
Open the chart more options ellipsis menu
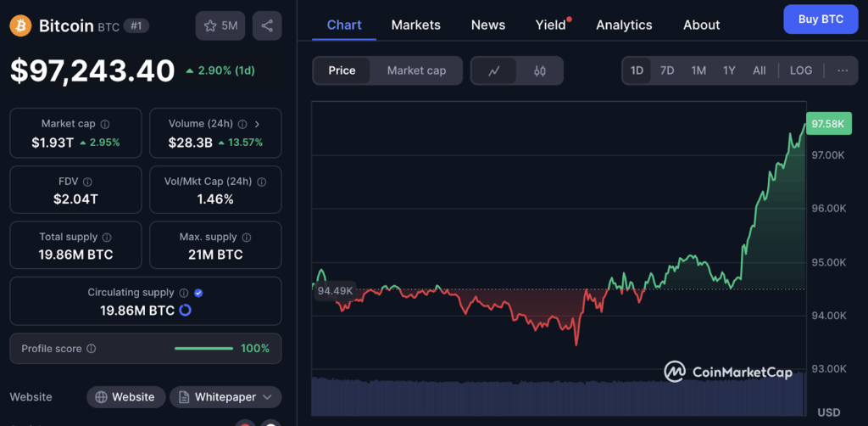point(842,70)
